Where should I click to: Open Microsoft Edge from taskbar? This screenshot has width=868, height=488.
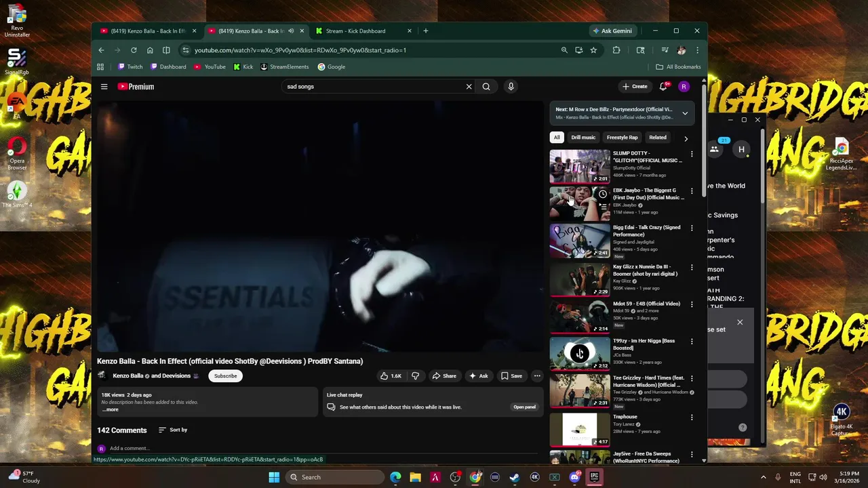395,477
